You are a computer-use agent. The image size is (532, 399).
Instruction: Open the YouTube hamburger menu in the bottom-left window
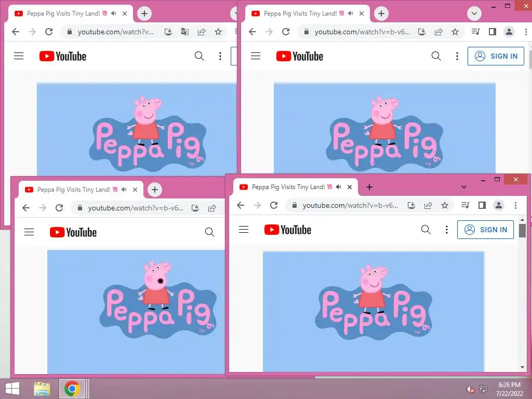(x=29, y=232)
